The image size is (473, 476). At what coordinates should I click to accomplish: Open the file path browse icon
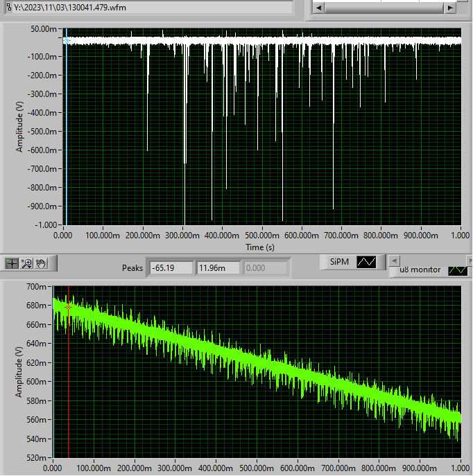pyautogui.click(x=9, y=8)
